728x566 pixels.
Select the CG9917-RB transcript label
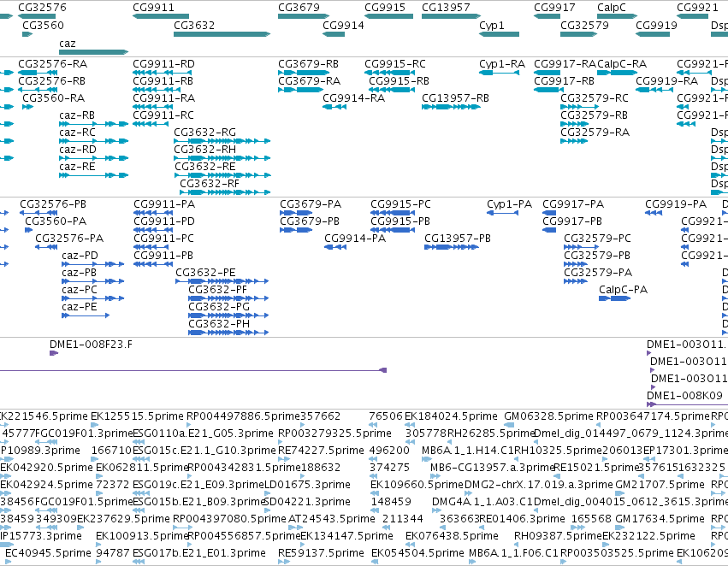pyautogui.click(x=564, y=80)
